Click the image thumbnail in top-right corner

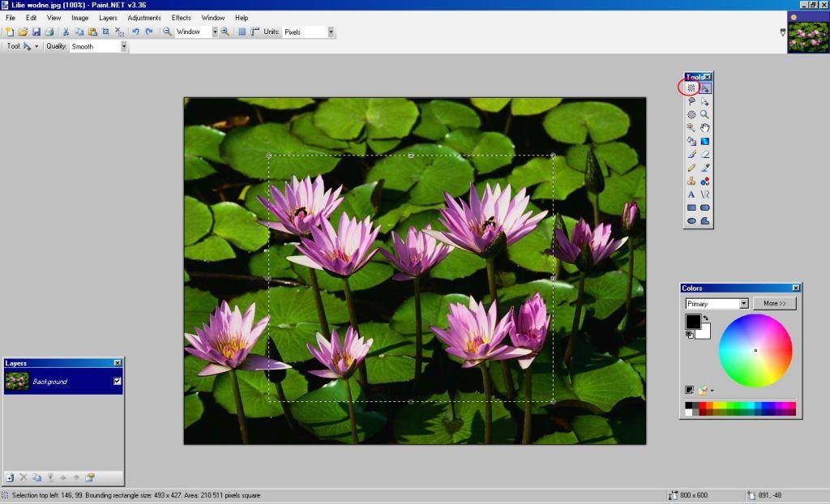[x=808, y=32]
